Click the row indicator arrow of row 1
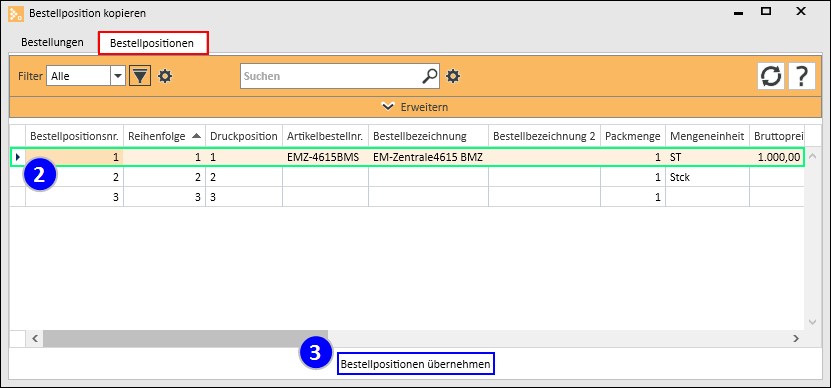Image resolution: width=831 pixels, height=388 pixels. [x=18, y=157]
